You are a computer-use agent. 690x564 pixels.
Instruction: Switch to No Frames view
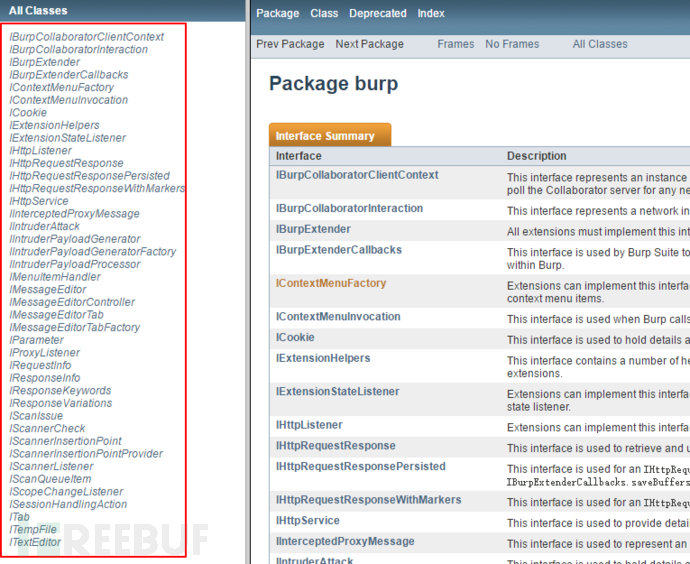click(512, 44)
